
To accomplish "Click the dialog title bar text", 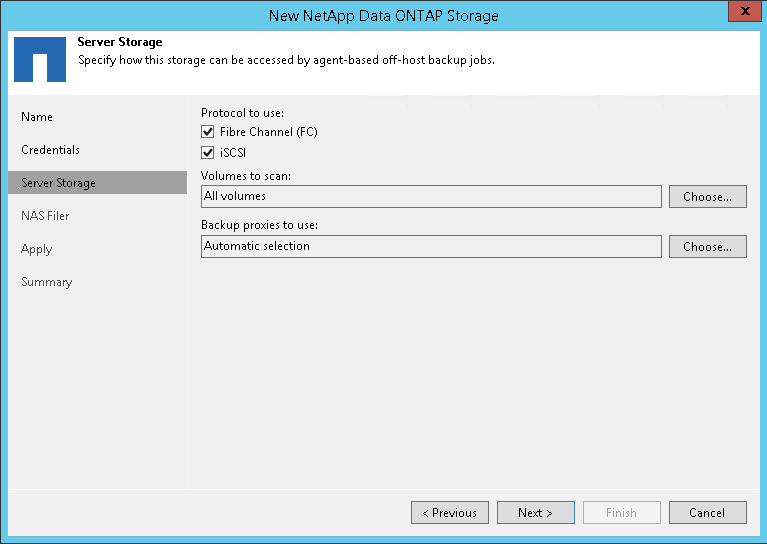I will (383, 15).
